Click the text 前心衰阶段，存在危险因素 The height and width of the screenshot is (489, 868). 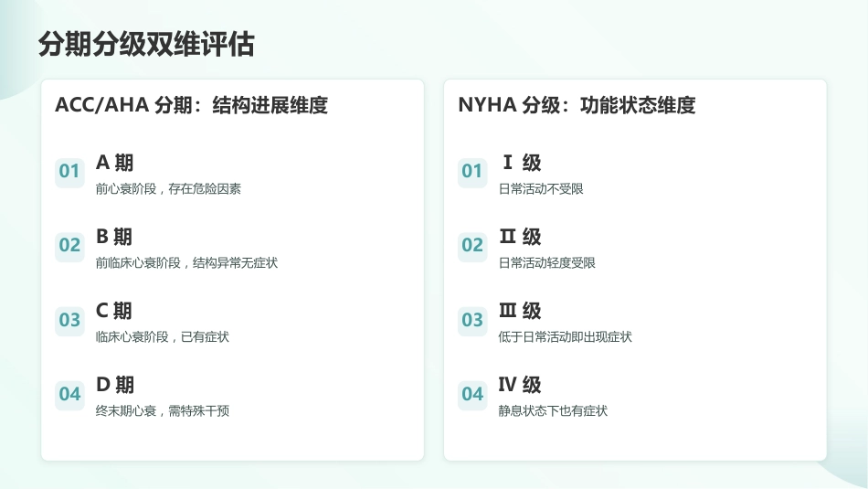168,189
